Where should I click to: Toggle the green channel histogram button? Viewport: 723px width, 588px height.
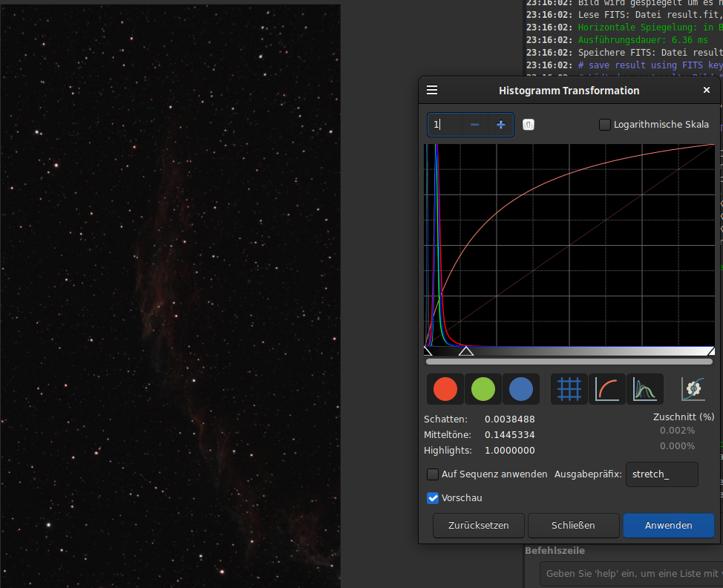coord(483,389)
